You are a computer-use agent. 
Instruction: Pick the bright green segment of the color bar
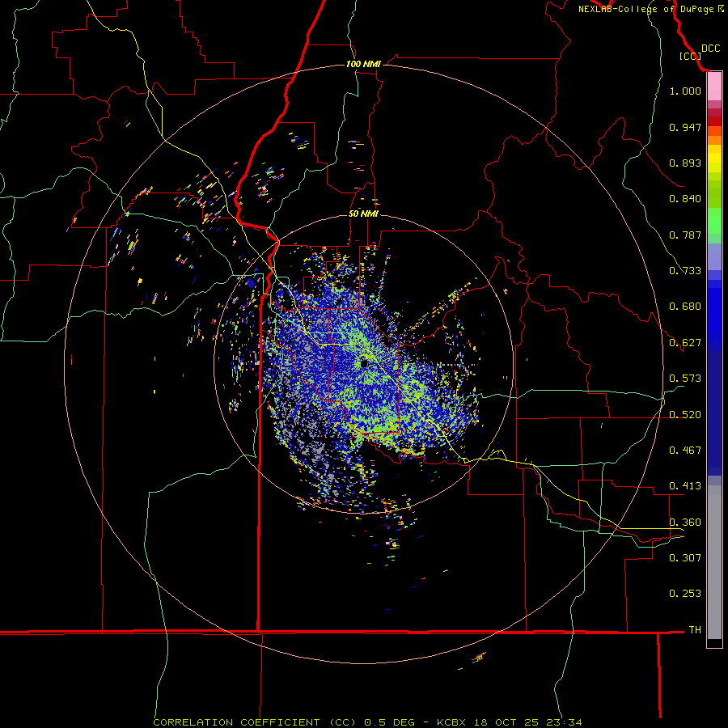click(714, 220)
